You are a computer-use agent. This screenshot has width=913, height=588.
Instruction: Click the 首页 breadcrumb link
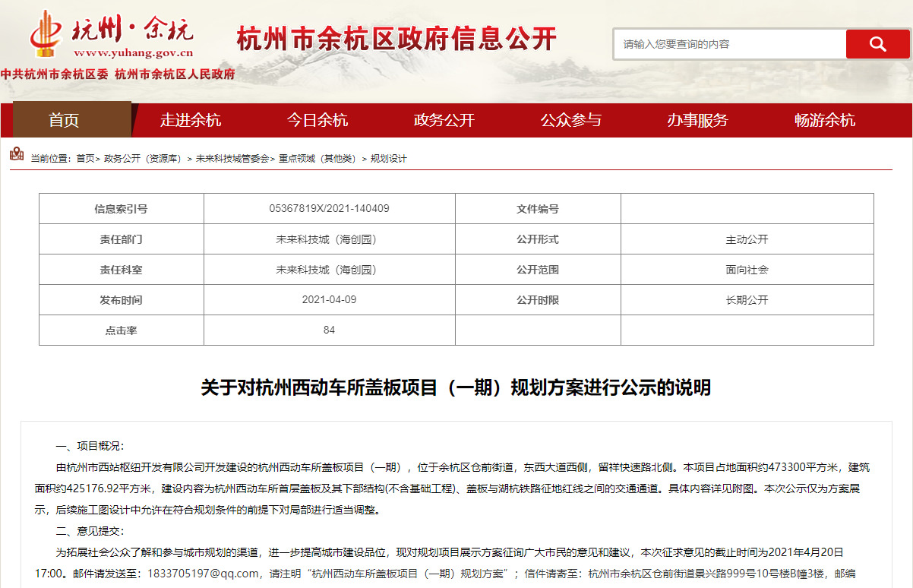tap(85, 159)
